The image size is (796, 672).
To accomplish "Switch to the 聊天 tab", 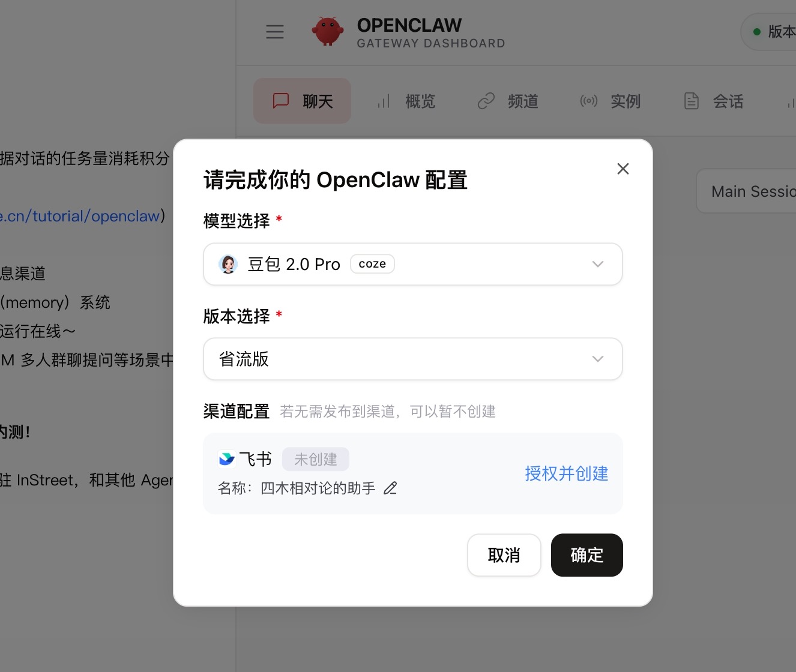I will point(302,101).
